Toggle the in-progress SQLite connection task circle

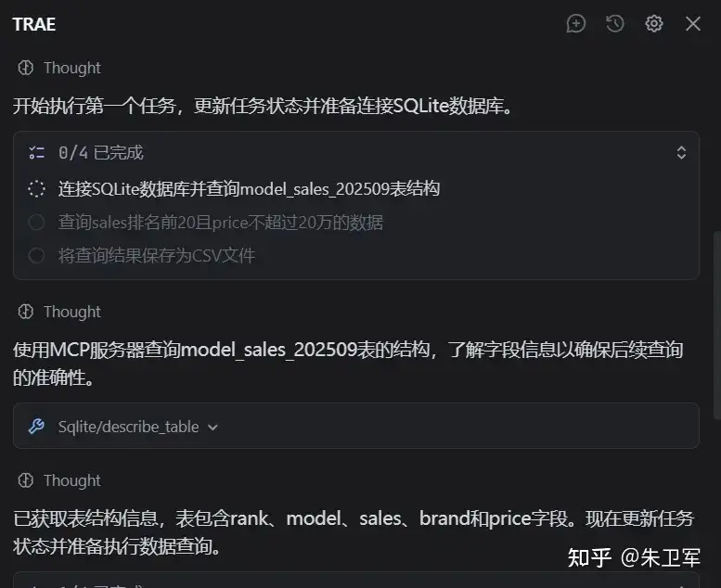(x=37, y=189)
